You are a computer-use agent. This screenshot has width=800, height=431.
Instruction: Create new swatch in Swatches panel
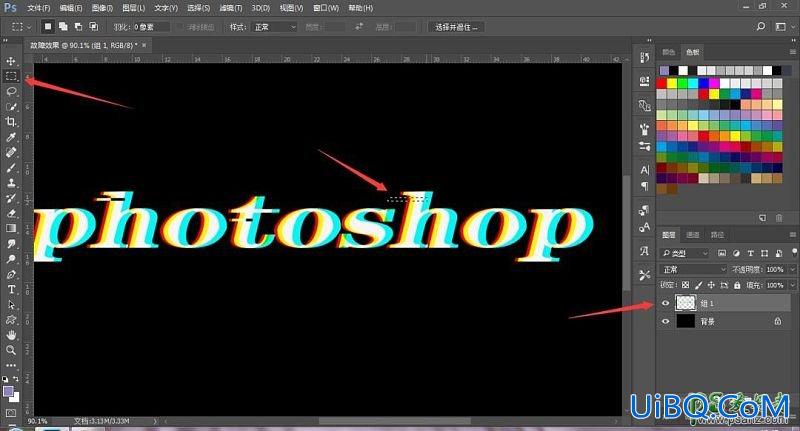click(763, 218)
